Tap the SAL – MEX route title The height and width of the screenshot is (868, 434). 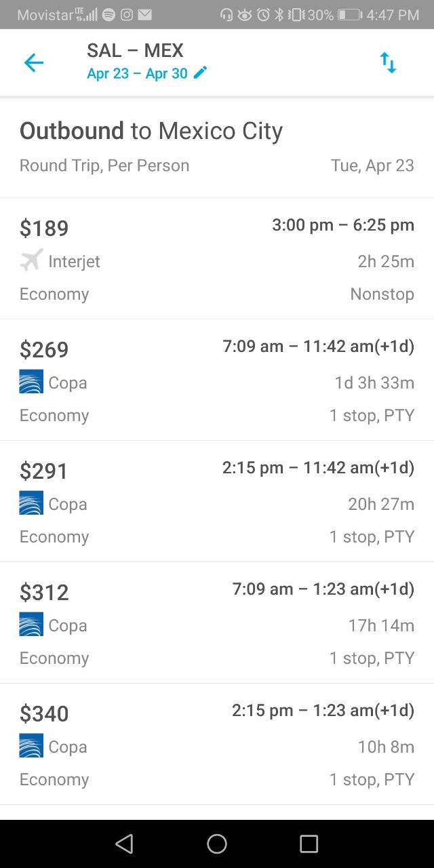point(135,50)
